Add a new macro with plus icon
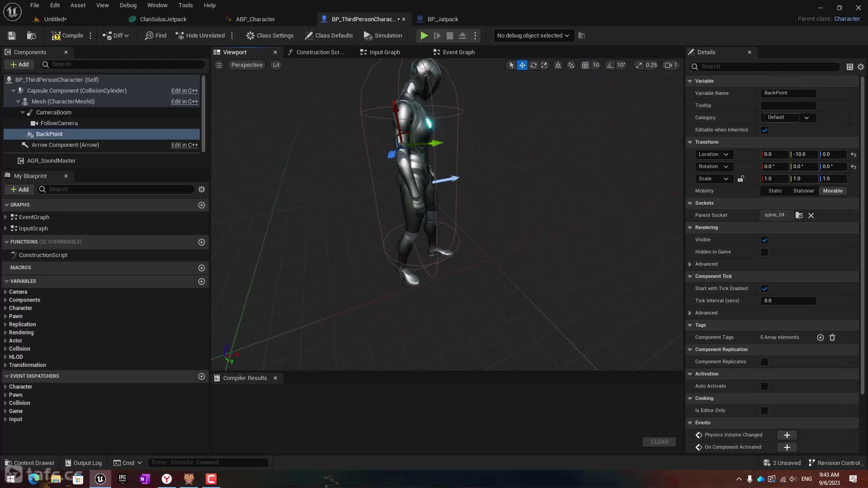The image size is (868, 488). click(x=202, y=268)
